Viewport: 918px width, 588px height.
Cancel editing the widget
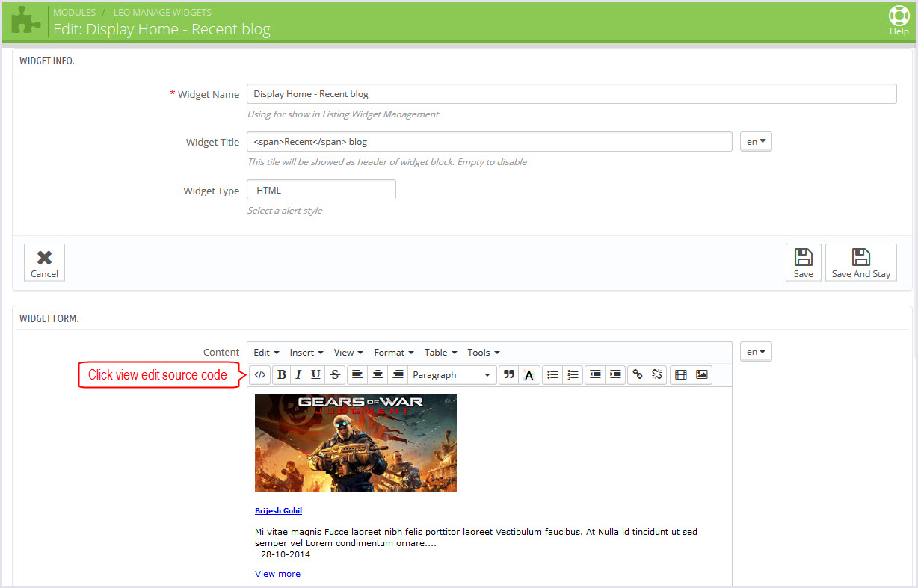click(45, 262)
